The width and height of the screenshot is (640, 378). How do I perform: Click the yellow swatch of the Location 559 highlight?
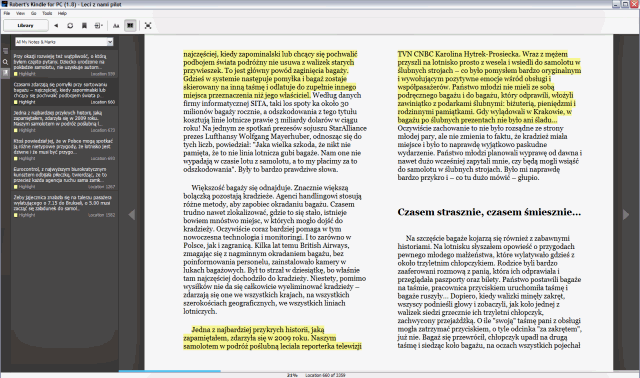[x=16, y=74]
